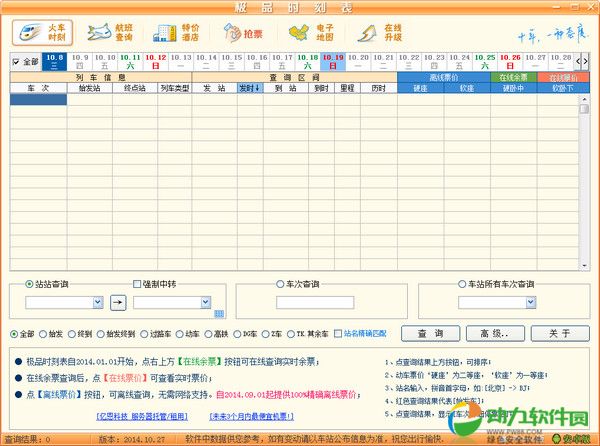The width and height of the screenshot is (600, 446).
Task: Open the 航班查询 flight search icon
Action: pyautogui.click(x=110, y=33)
